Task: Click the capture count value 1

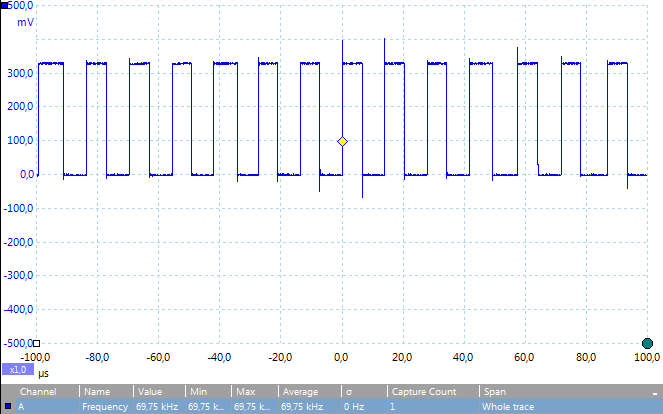Action: pyautogui.click(x=392, y=407)
